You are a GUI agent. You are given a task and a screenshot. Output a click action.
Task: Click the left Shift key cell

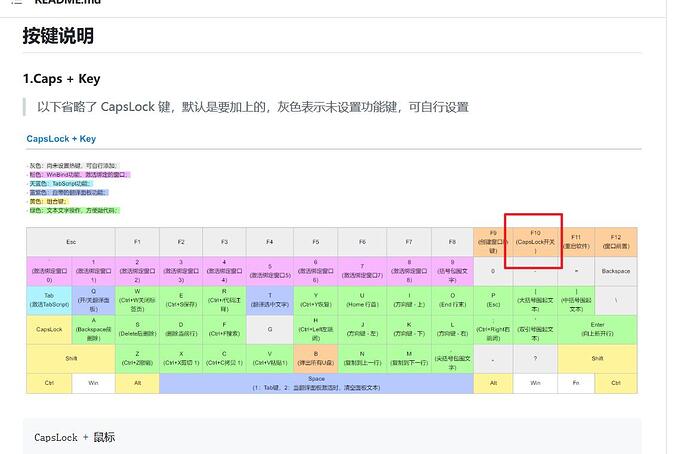71,357
